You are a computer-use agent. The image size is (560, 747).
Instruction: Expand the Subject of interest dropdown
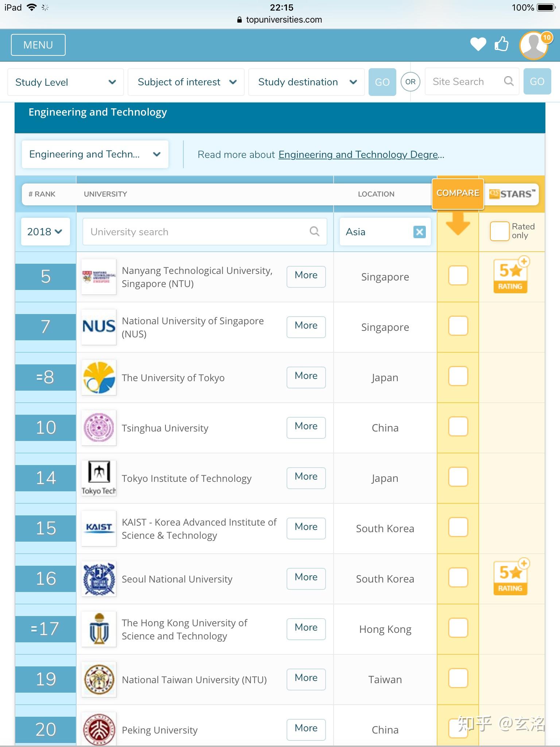coord(186,82)
